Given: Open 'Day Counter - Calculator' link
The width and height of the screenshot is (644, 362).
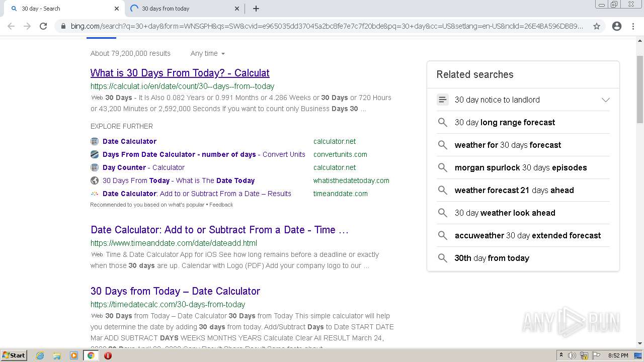Looking at the screenshot, I should pos(143,167).
